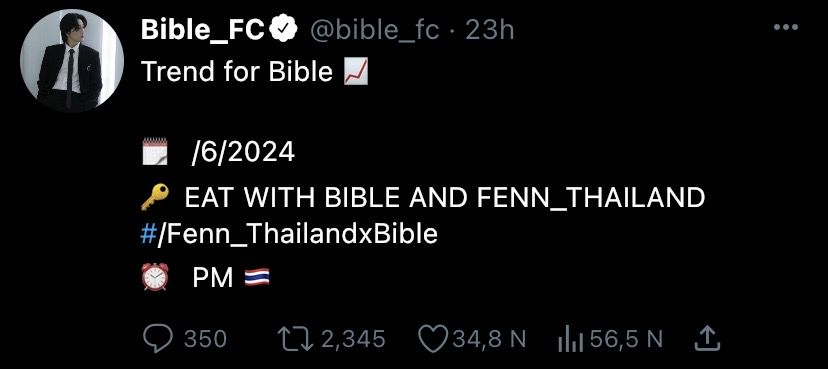This screenshot has height=369, width=828.
Task: Click the 23h timestamp
Action: pos(490,31)
